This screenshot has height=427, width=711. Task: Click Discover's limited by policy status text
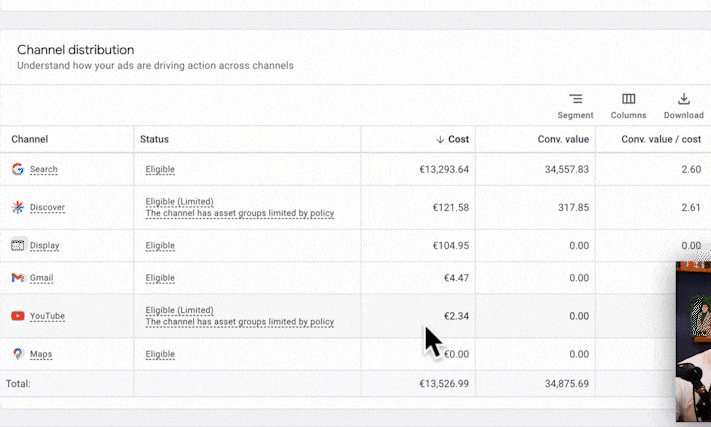click(x=240, y=213)
